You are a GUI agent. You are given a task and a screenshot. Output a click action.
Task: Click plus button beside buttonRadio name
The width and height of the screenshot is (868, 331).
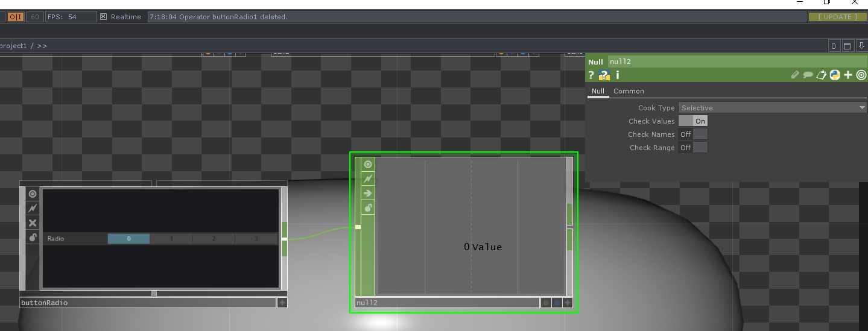[x=282, y=303]
